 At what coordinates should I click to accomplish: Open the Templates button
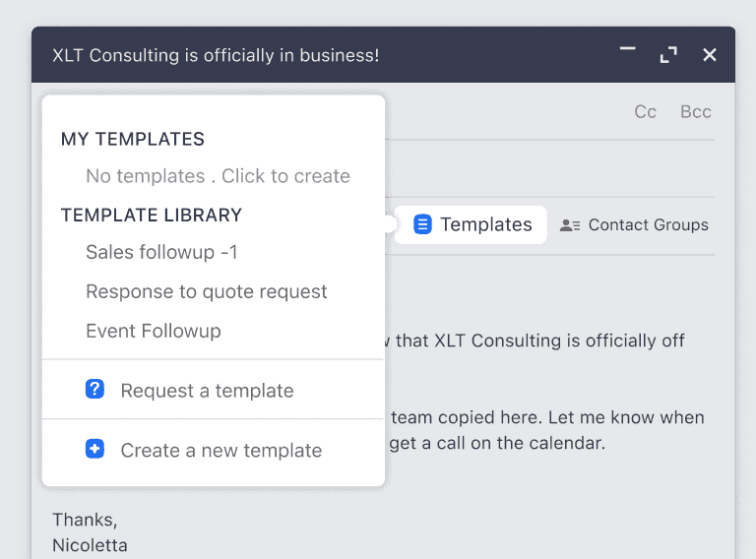(471, 224)
